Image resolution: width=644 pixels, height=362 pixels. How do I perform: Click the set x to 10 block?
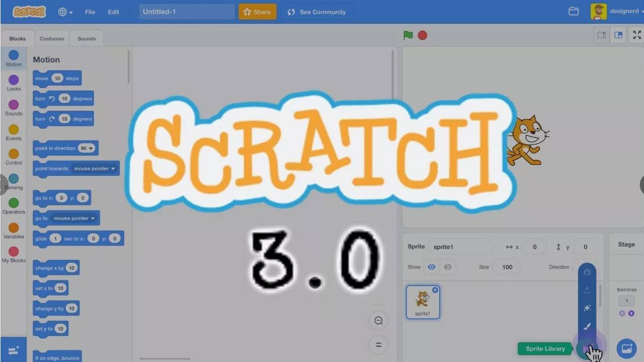point(51,288)
